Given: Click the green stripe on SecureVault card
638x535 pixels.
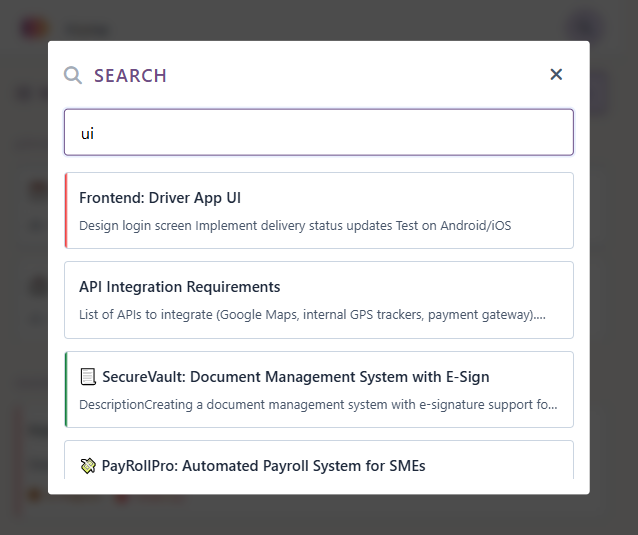Looking at the screenshot, I should point(66,389).
